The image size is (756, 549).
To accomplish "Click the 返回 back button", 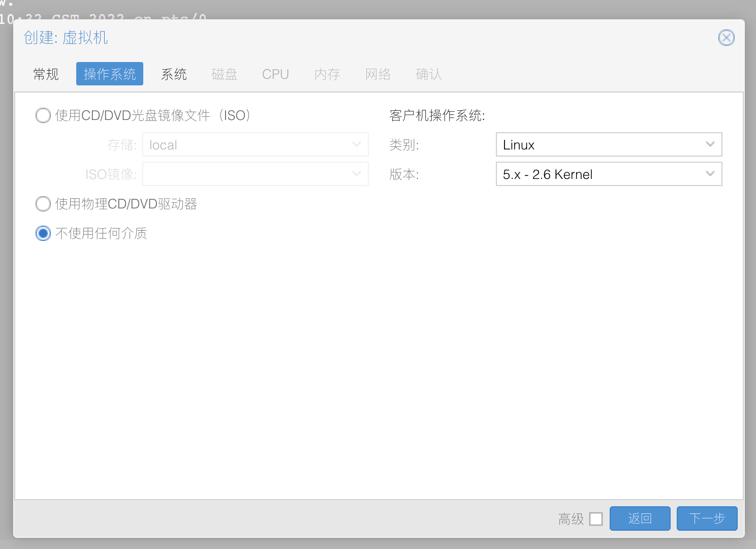I will 640,518.
